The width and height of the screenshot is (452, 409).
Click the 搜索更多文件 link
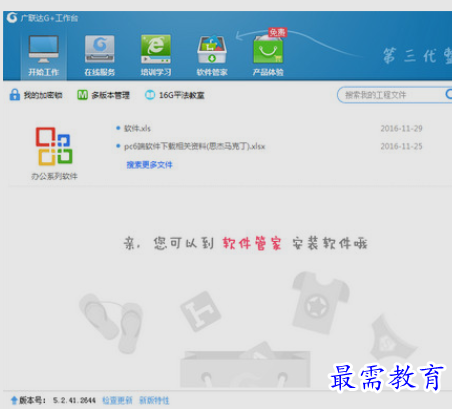[x=149, y=165]
